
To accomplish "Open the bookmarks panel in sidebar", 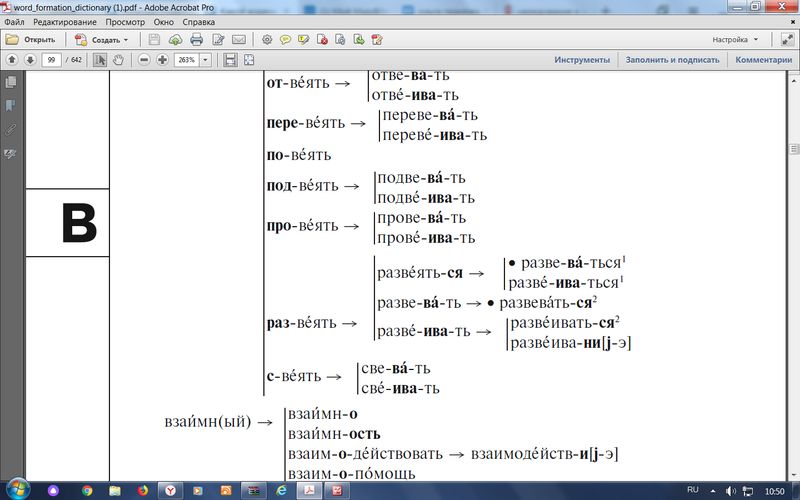I will point(11,105).
